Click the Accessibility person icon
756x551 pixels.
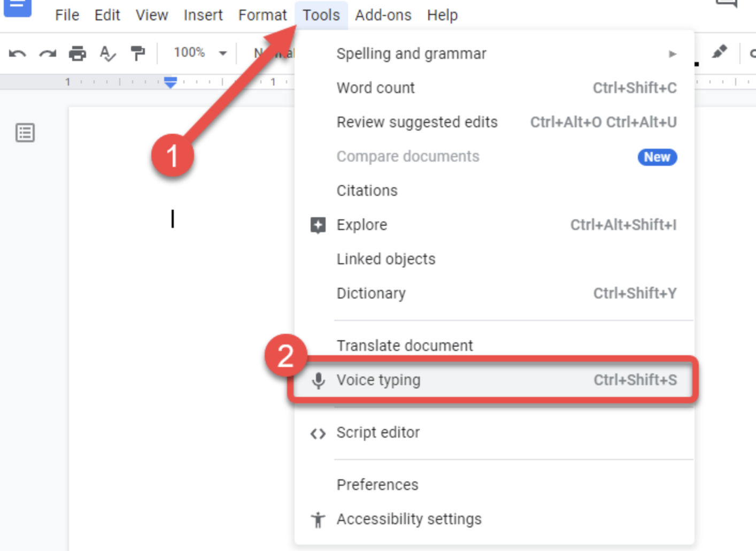coord(318,519)
